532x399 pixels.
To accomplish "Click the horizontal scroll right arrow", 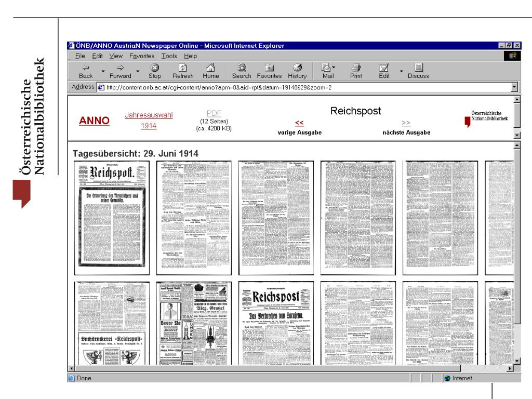I will point(510,368).
